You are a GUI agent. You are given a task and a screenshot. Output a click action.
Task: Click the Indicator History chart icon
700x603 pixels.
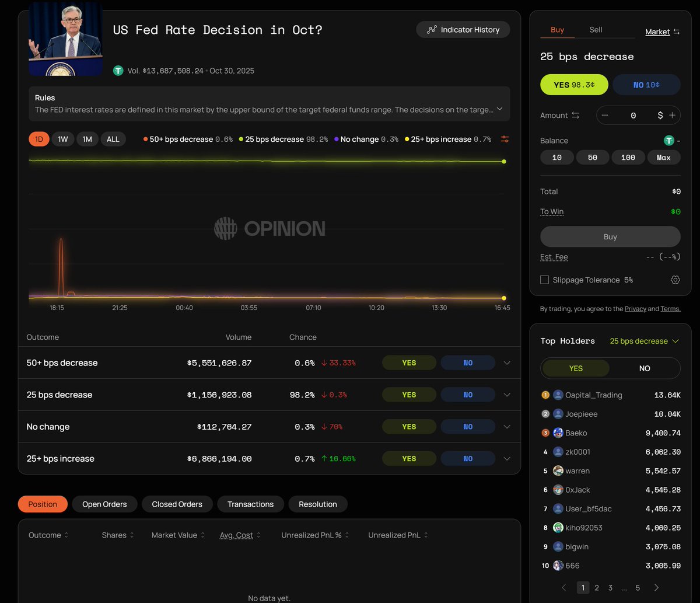pos(432,30)
